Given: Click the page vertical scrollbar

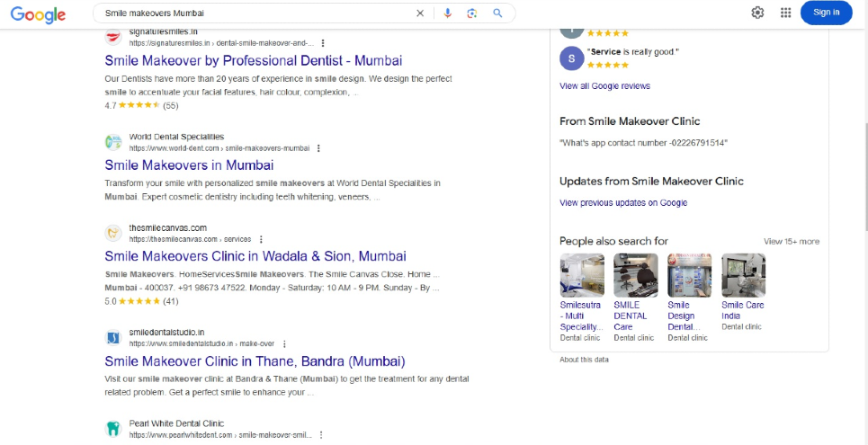Looking at the screenshot, I should (x=864, y=177).
